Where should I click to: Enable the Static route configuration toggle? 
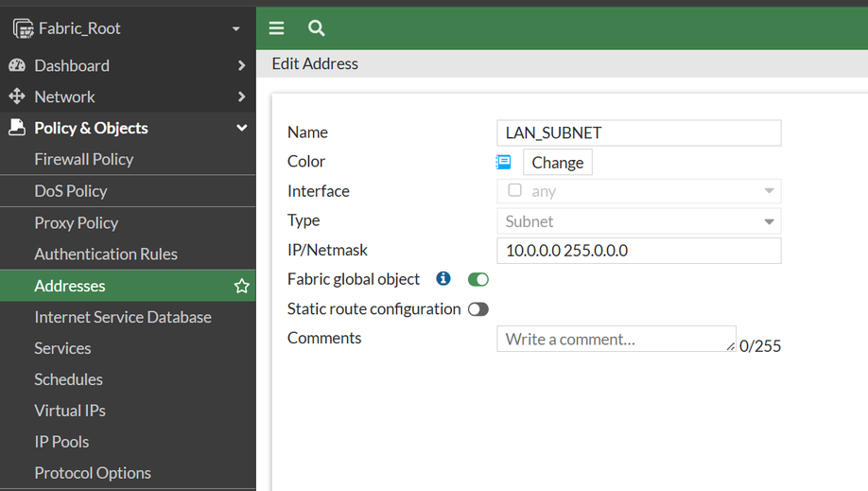tap(478, 309)
